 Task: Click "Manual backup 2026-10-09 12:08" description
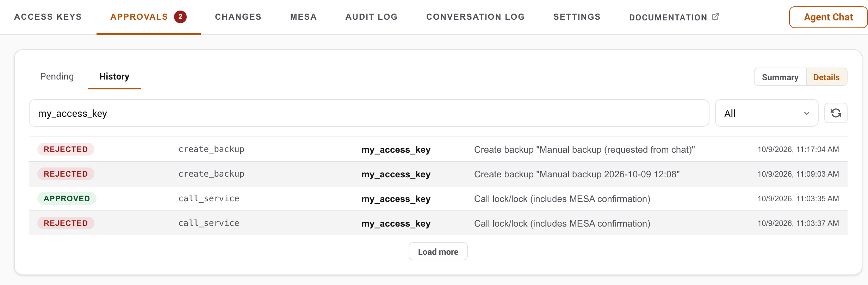point(577,174)
